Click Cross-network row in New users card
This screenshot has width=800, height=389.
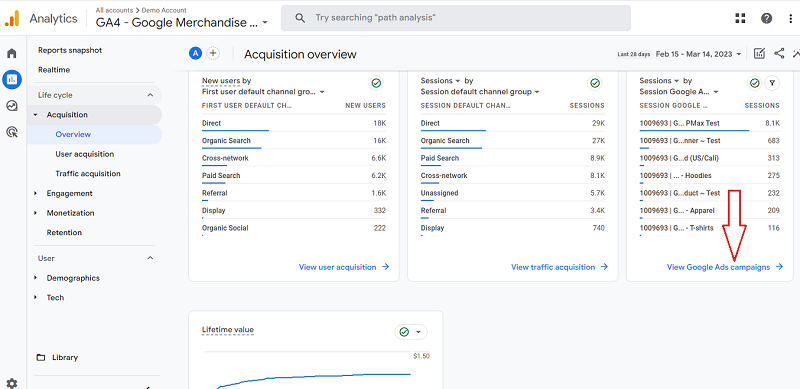[x=294, y=158]
